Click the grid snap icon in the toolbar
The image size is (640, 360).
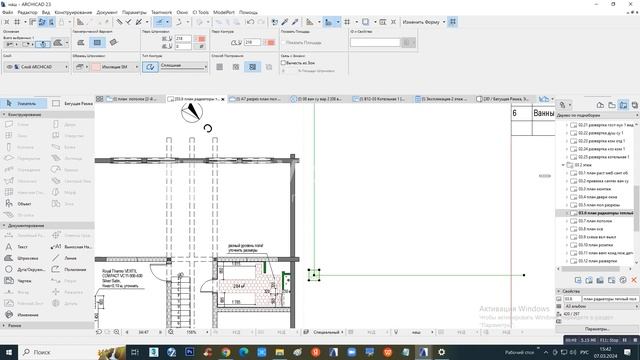(347, 22)
